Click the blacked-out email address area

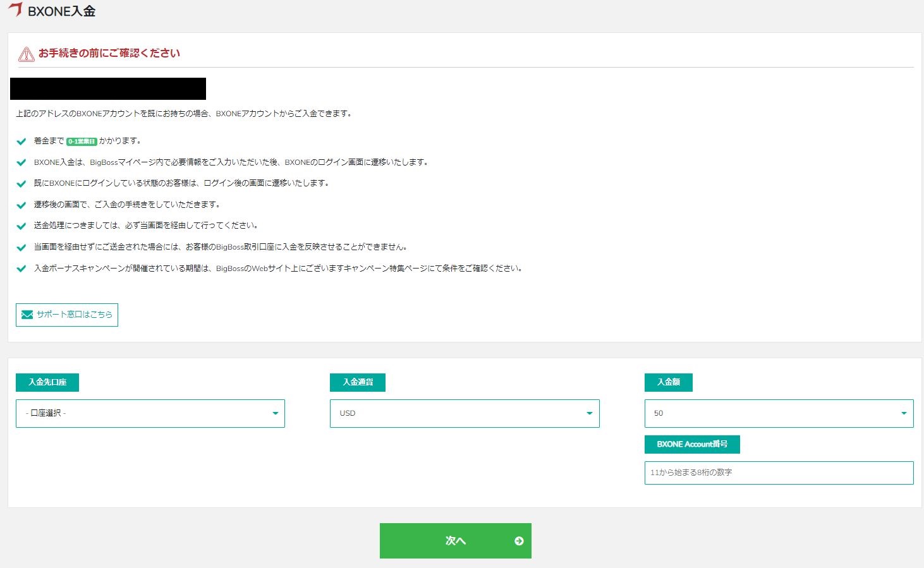[107, 88]
